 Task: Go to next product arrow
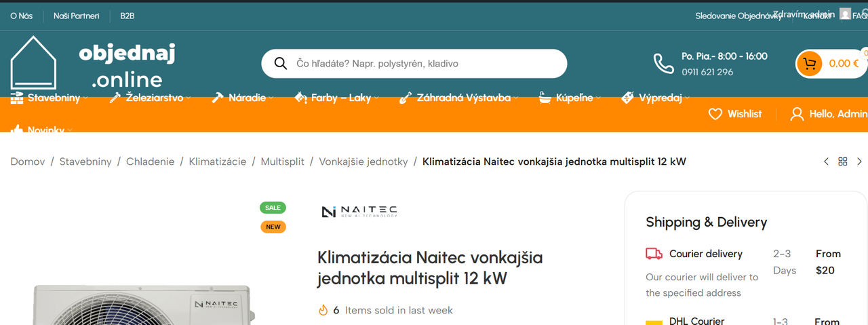click(x=860, y=161)
